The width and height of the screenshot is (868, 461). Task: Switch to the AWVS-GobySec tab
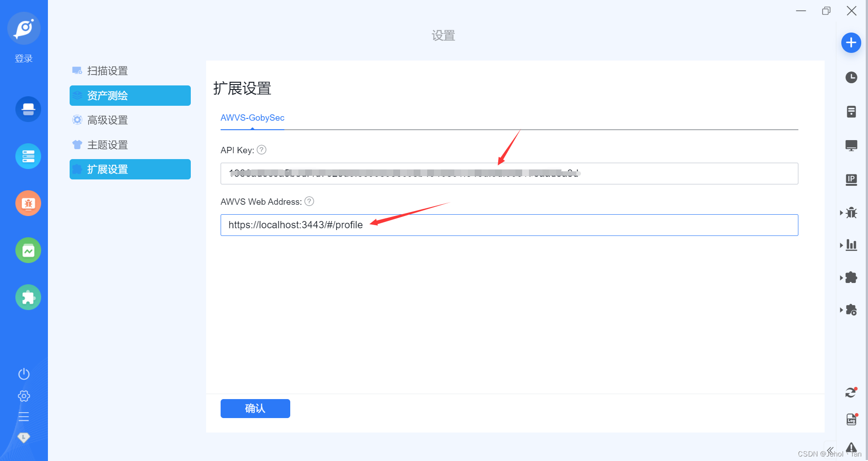click(252, 118)
